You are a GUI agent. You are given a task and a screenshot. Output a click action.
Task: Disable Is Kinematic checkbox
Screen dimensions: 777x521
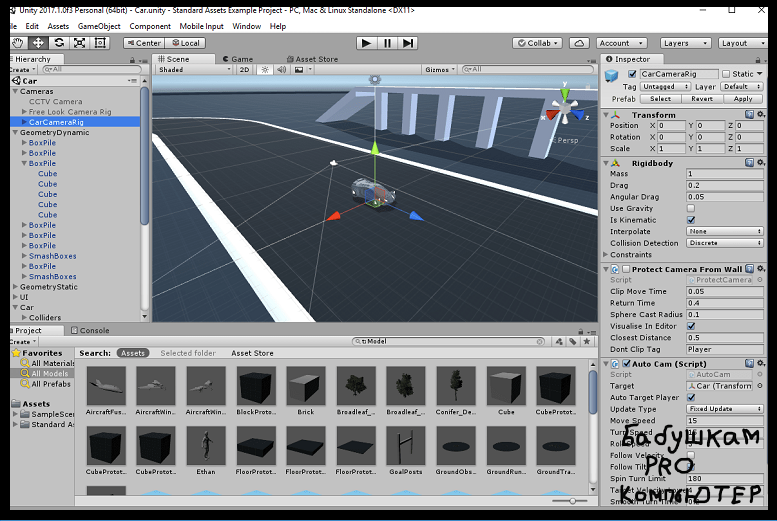coord(691,220)
